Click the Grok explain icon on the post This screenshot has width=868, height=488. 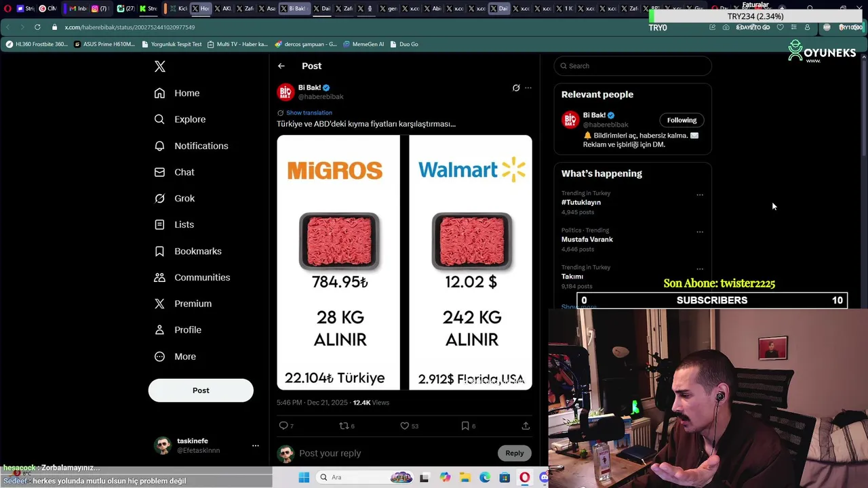point(516,88)
